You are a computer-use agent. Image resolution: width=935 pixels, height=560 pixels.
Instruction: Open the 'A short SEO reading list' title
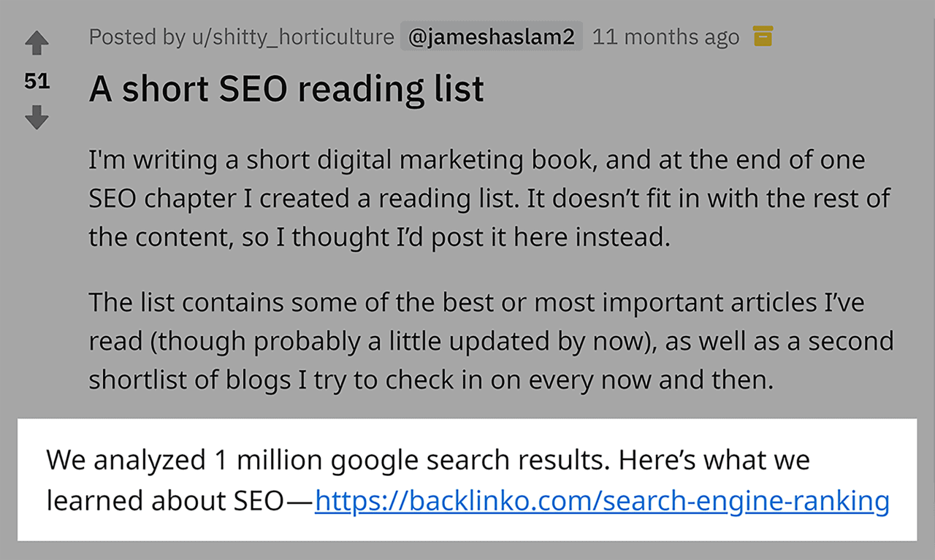pos(286,89)
